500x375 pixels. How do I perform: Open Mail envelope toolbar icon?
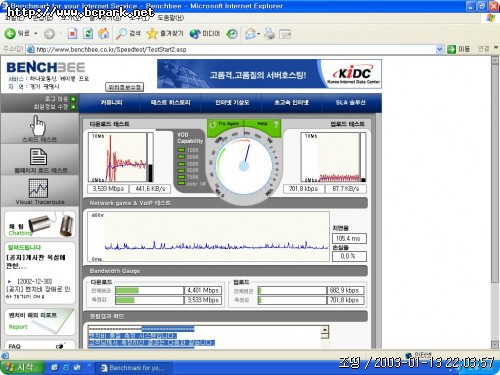pos(251,33)
